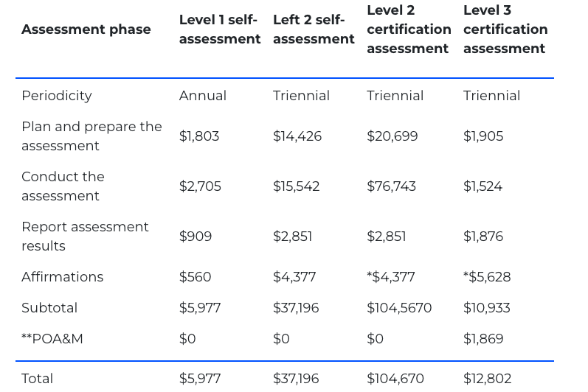Click the "Affirmations" row label
Image resolution: width=588 pixels, height=392 pixels.
(x=62, y=277)
